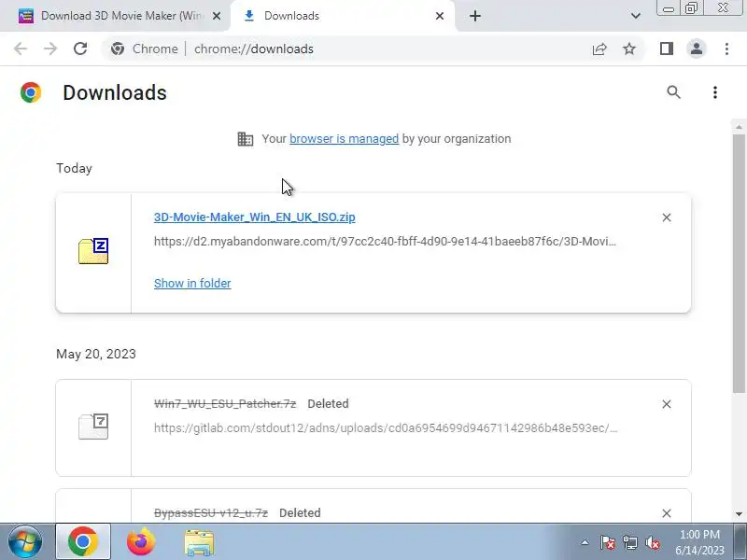Select the Downloads tab
This screenshot has height=560, width=747.
tap(342, 16)
